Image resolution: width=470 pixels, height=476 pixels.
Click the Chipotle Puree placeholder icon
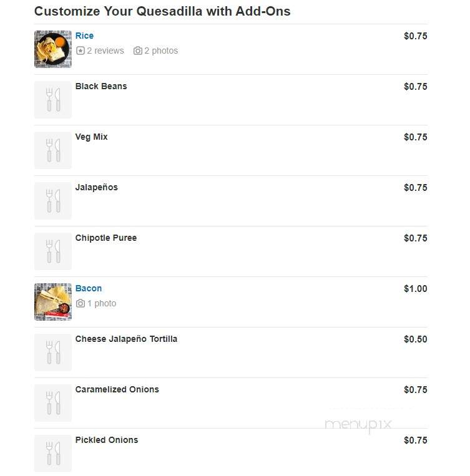coord(53,251)
